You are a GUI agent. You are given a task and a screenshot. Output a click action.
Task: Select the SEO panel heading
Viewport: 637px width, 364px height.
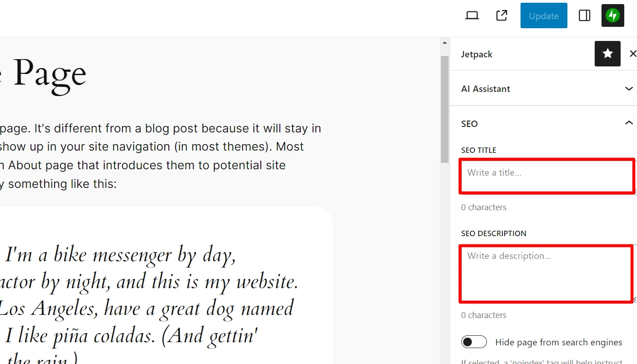(x=469, y=123)
